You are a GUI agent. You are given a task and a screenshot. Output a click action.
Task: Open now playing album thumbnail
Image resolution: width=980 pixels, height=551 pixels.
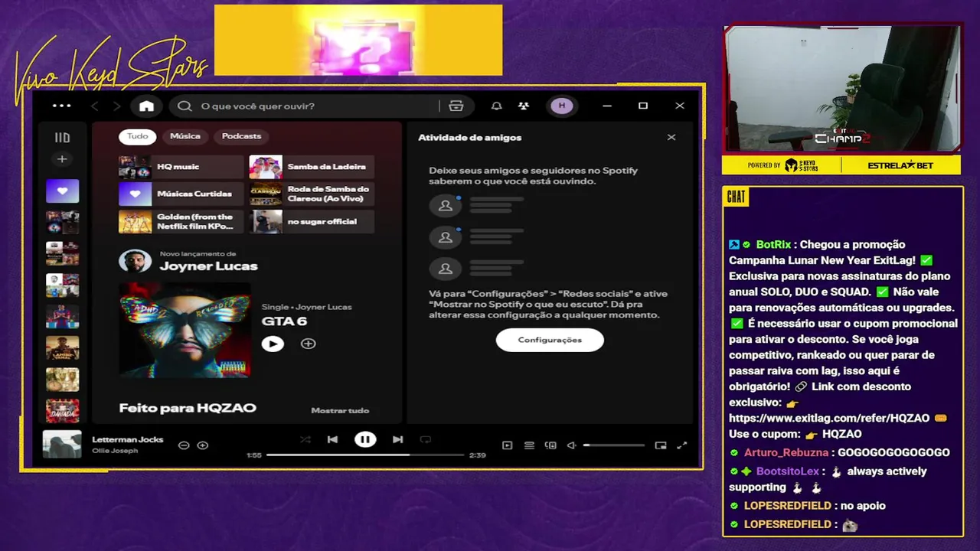coord(62,445)
